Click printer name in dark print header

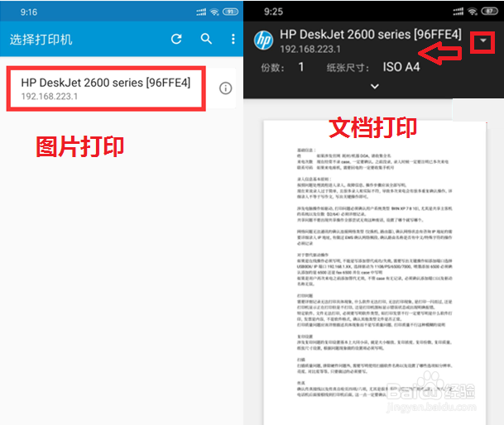coord(370,35)
